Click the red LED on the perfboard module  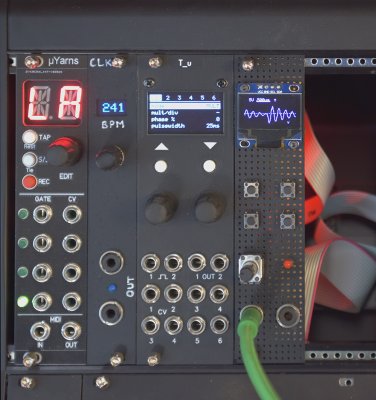point(287,265)
